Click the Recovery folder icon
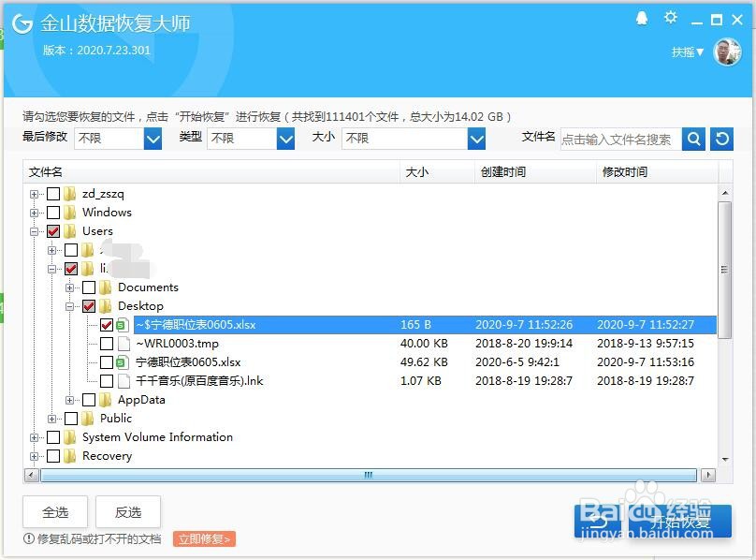Image resolution: width=756 pixels, height=560 pixels. (x=70, y=456)
